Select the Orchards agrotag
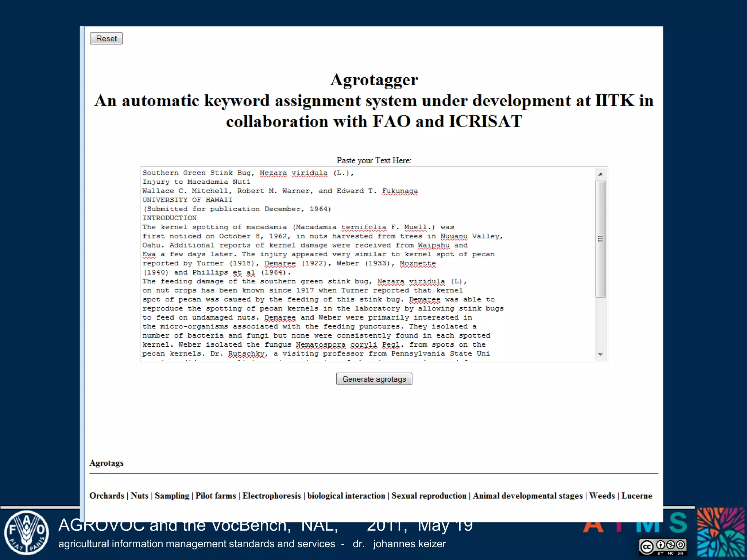The width and height of the screenshot is (747, 560). click(107, 496)
